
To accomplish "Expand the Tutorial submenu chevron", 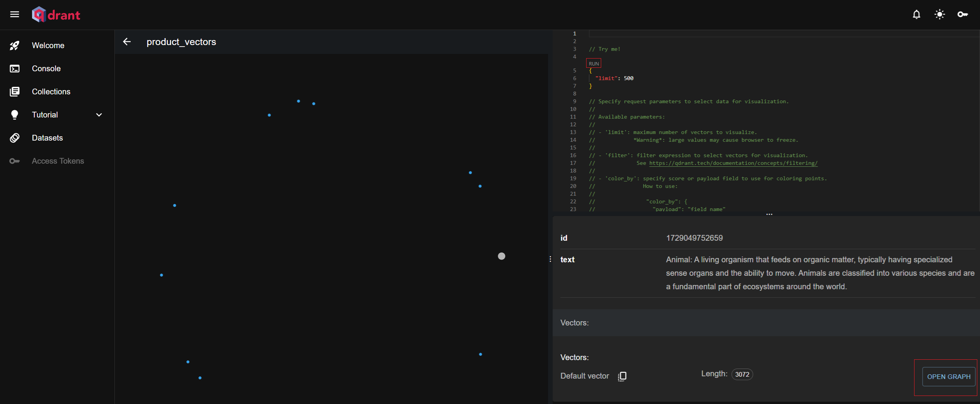I will click(99, 115).
